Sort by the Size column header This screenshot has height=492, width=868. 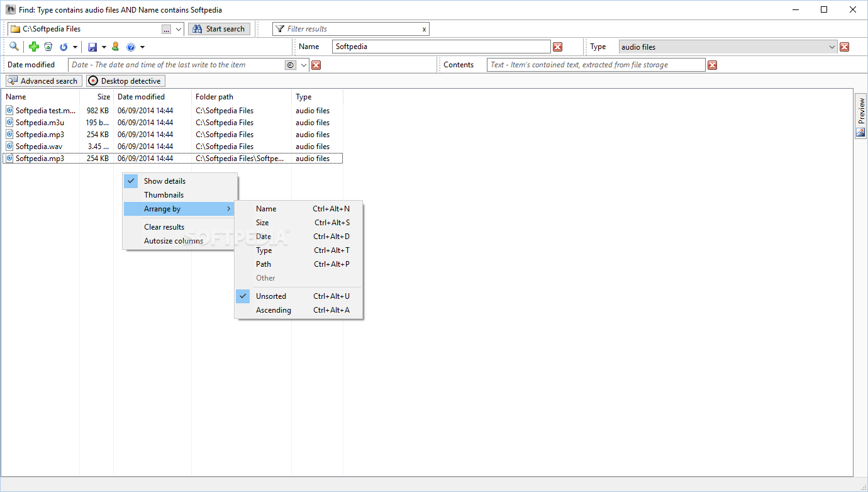click(97, 97)
